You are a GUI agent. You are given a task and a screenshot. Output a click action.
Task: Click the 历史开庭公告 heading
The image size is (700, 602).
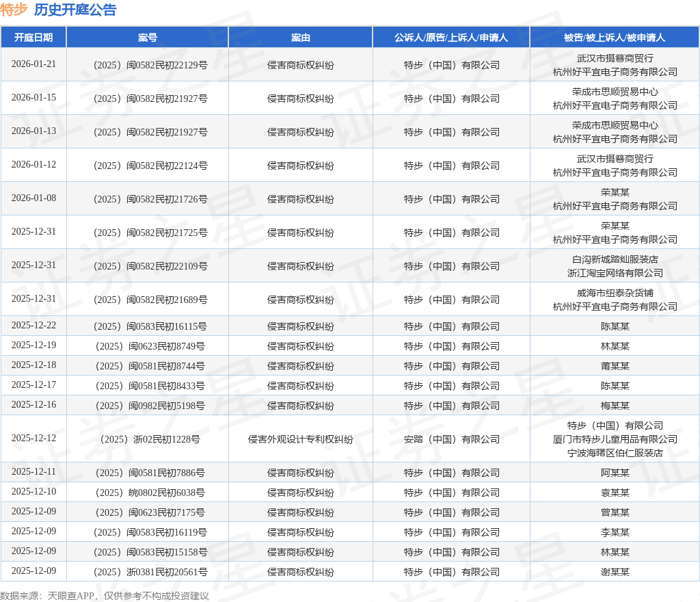click(x=75, y=10)
